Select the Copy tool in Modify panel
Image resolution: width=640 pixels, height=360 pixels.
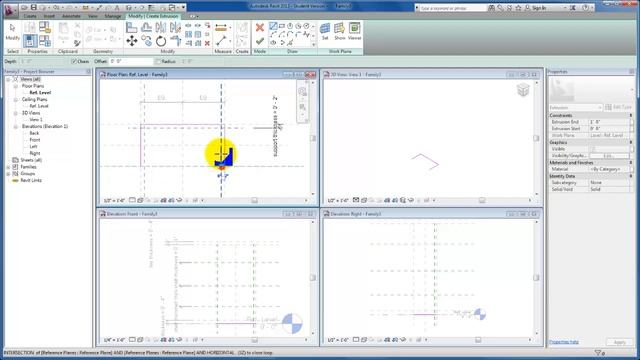146,41
